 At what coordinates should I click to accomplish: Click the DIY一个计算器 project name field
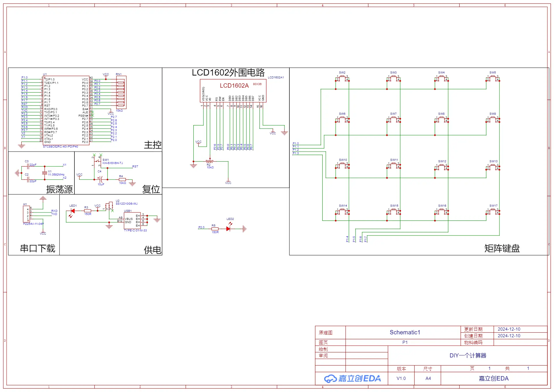click(x=468, y=355)
